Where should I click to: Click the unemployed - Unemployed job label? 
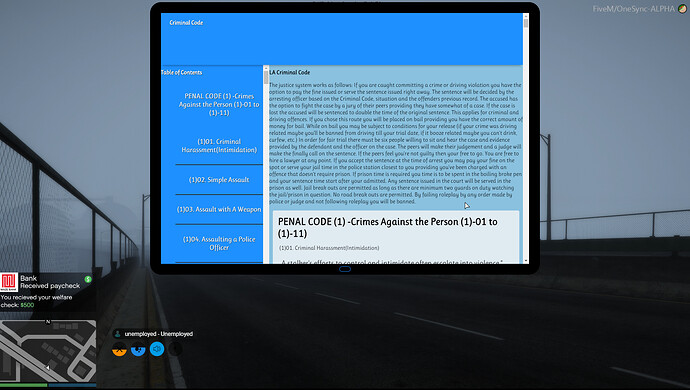[159, 334]
